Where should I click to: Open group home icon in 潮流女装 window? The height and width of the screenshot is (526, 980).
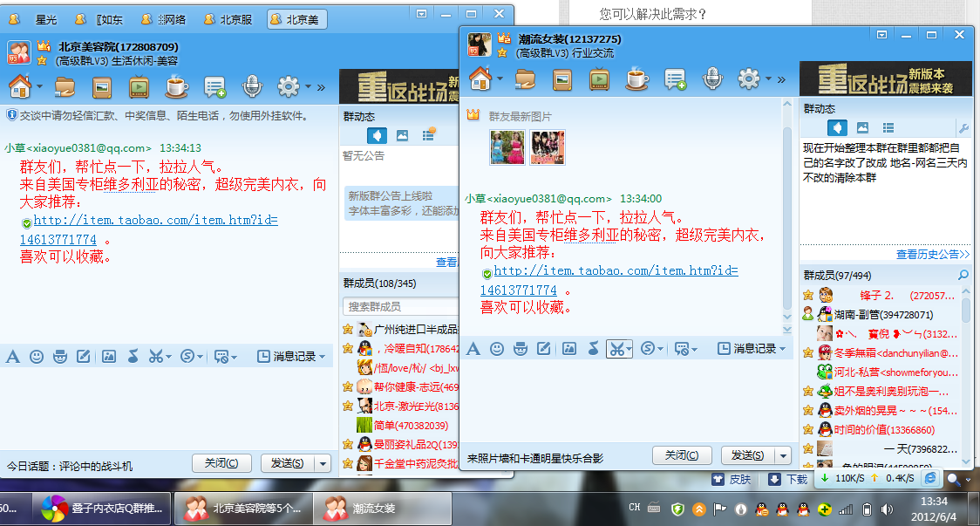coord(480,79)
